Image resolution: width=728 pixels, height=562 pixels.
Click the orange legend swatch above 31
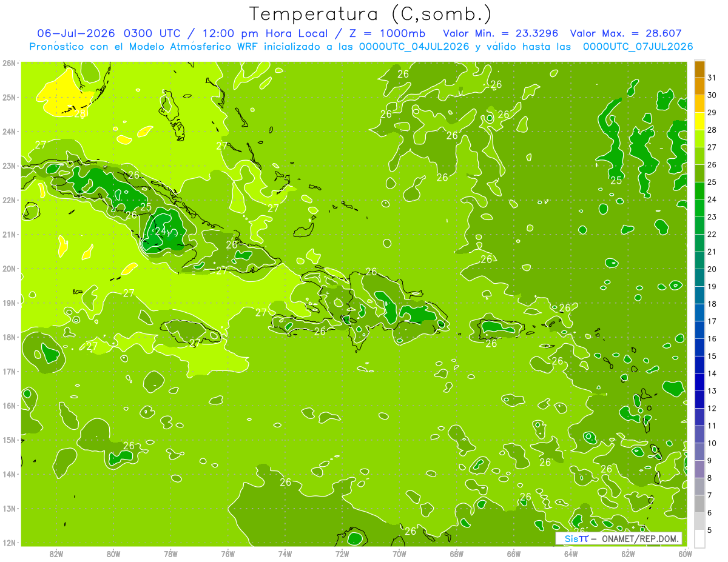click(x=699, y=69)
